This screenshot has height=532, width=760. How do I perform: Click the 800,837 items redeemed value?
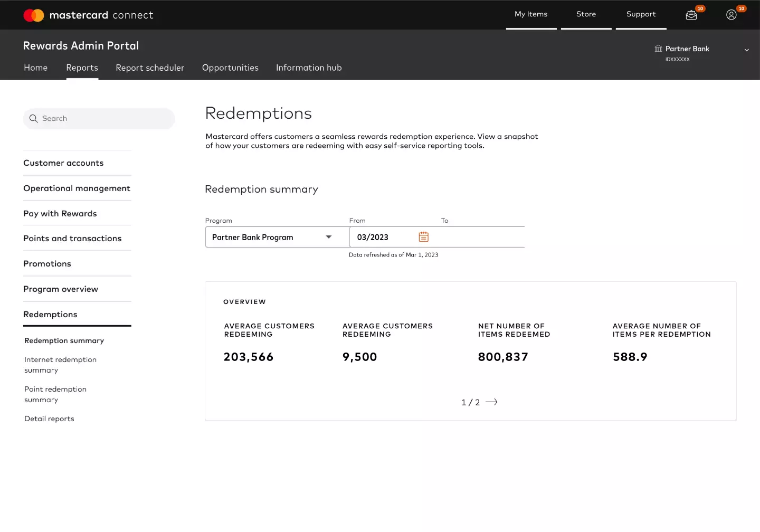coord(503,357)
